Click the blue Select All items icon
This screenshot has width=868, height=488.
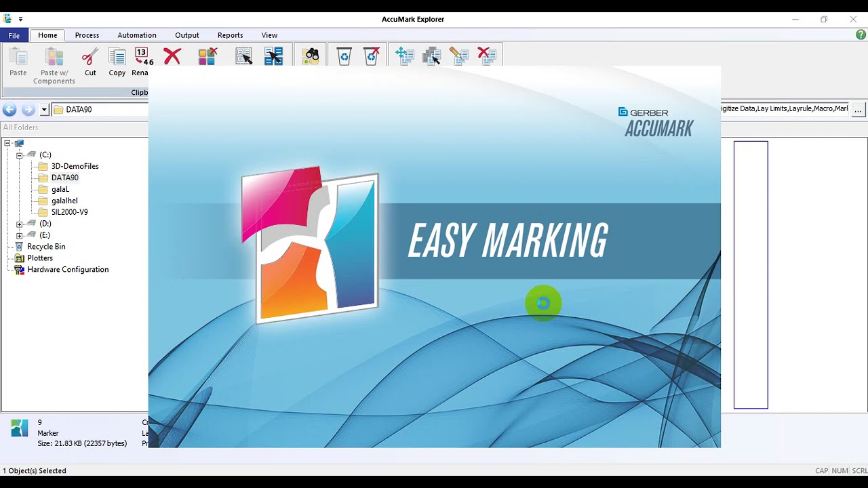[x=273, y=56]
